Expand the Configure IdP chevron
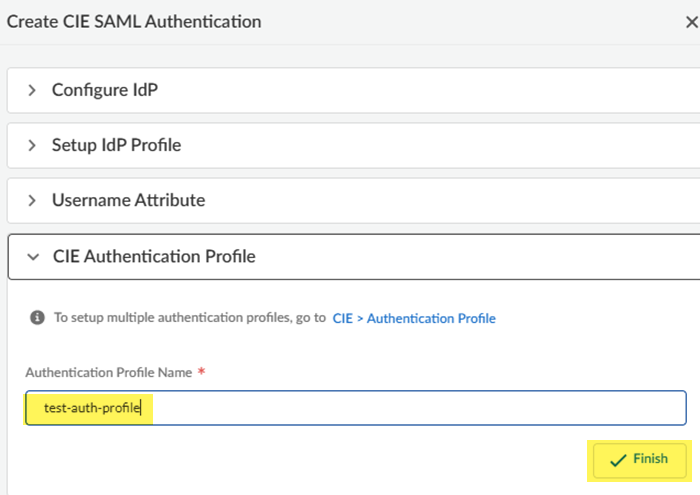This screenshot has width=700, height=495. [32, 90]
